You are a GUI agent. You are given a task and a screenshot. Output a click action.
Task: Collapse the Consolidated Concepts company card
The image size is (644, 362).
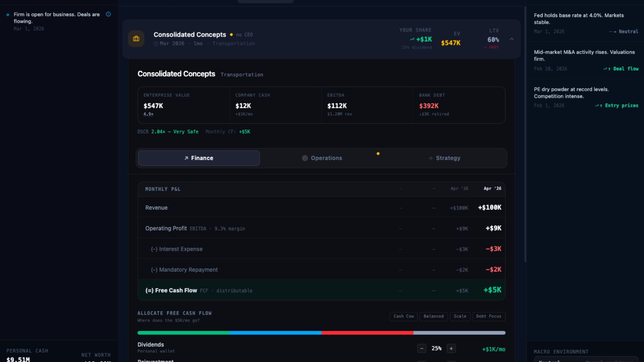(x=512, y=39)
